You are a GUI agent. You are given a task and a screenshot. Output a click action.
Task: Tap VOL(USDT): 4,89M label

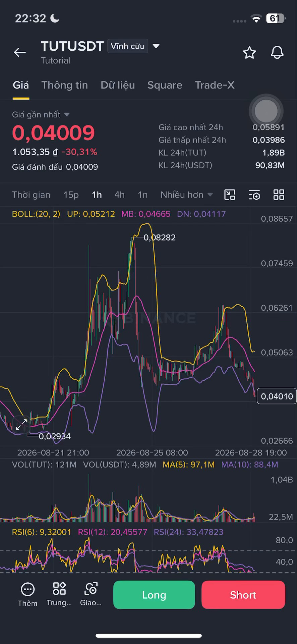click(x=120, y=465)
